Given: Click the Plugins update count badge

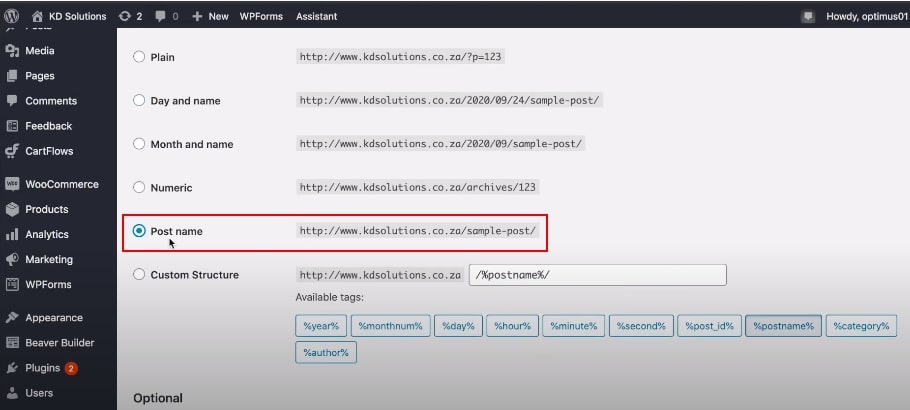Looking at the screenshot, I should click(x=71, y=368).
